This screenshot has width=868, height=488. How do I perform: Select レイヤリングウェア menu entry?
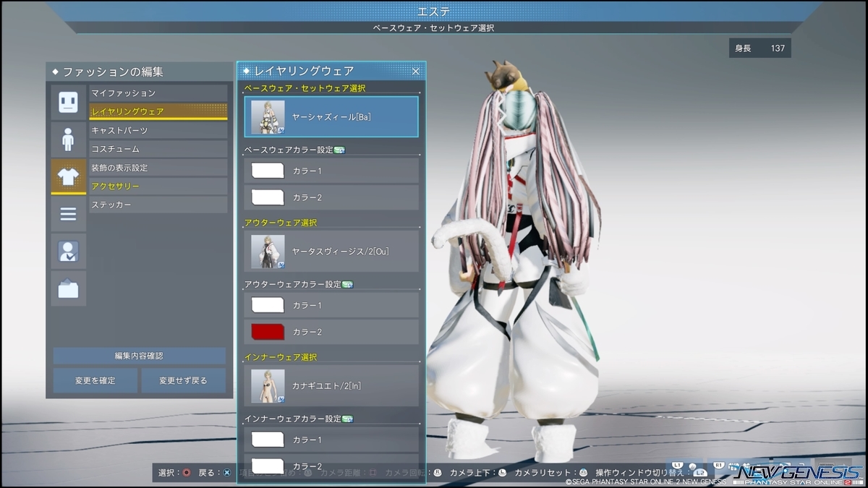[x=158, y=111]
